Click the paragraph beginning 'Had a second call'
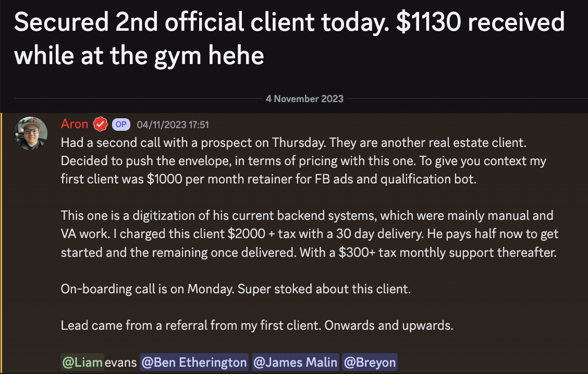Viewport: 588px width, 374px height. 303,161
